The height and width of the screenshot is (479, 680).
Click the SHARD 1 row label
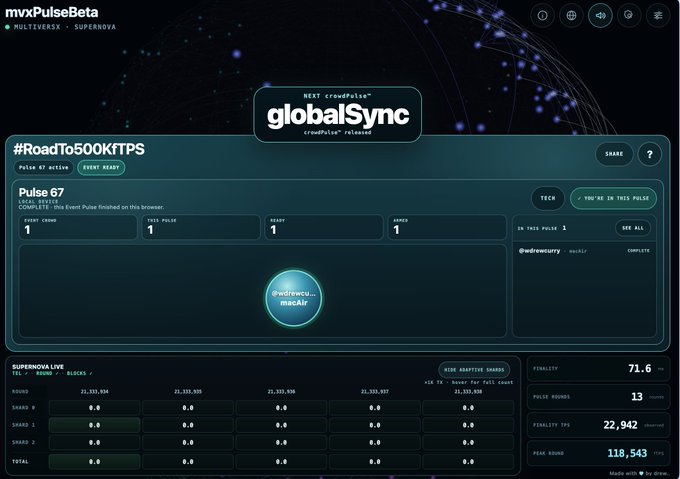pos(23,425)
